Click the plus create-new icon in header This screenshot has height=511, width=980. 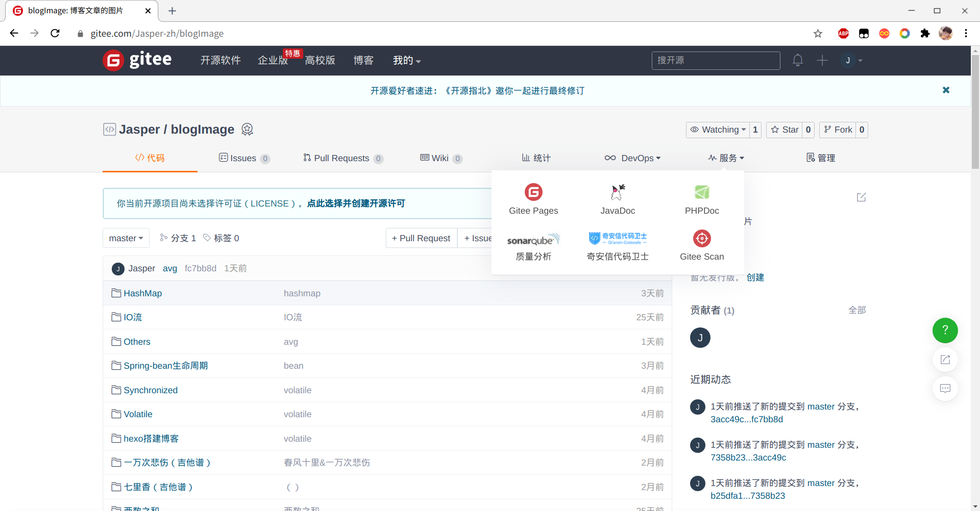click(822, 61)
